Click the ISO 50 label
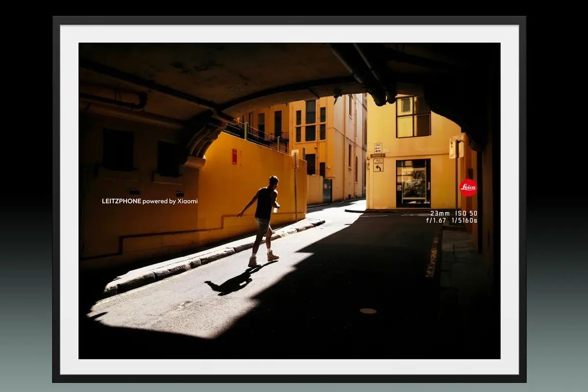Screen dimensions: 588x392 [x=466, y=213]
